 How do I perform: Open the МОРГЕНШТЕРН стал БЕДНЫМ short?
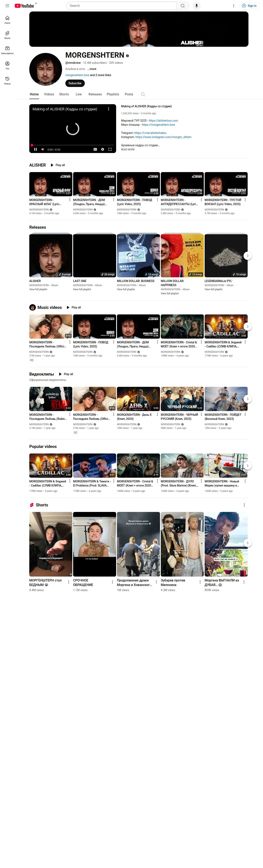click(x=51, y=544)
